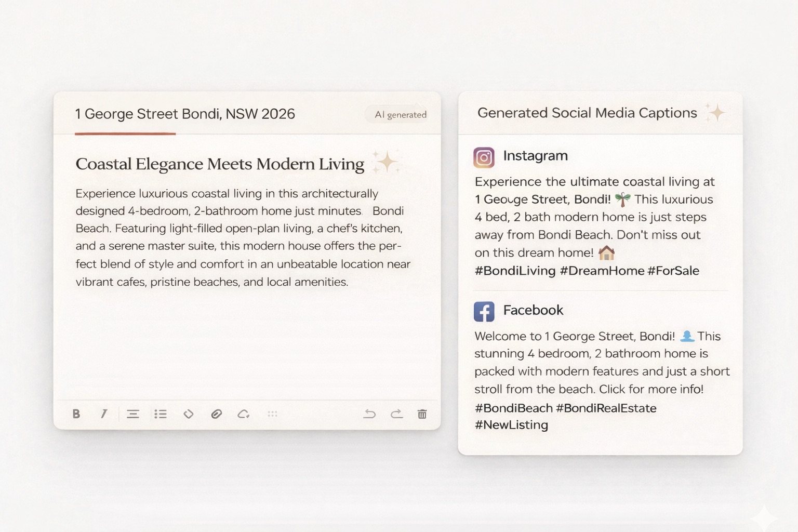The width and height of the screenshot is (798, 532).
Task: Select the 1 George Street Bondi tab
Action: tap(184, 114)
